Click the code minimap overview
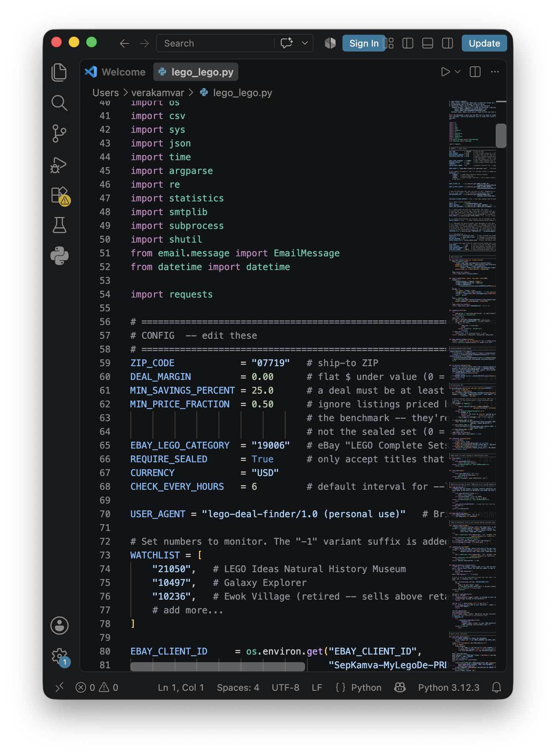556x756 pixels. coord(472,385)
